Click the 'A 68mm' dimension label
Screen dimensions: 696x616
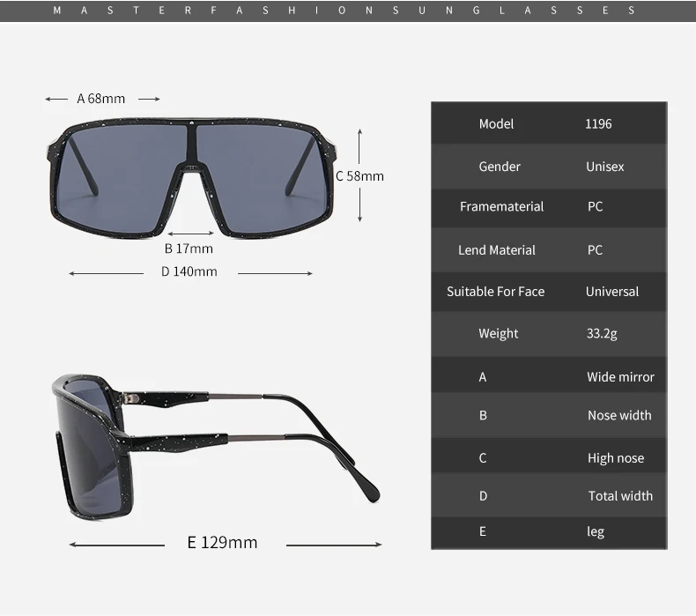click(101, 99)
